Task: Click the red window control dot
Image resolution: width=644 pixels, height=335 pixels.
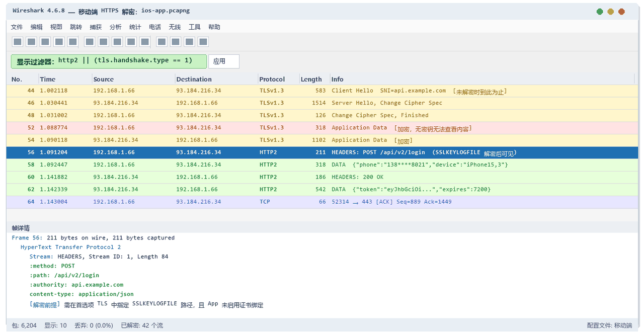Action: tap(622, 12)
